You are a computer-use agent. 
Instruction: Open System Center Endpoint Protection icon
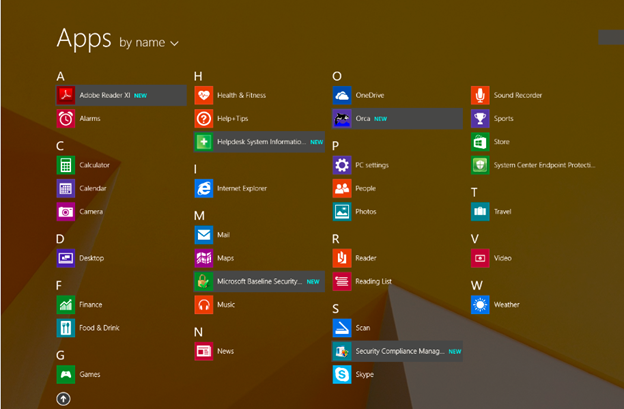click(x=480, y=165)
